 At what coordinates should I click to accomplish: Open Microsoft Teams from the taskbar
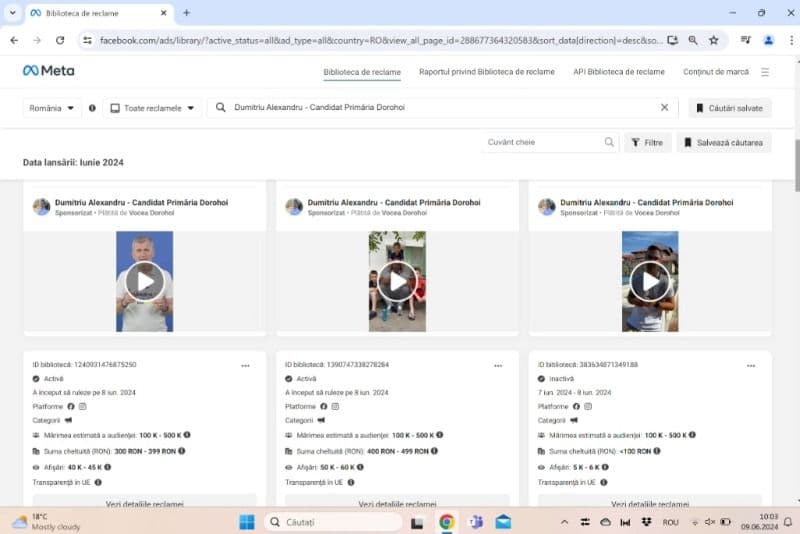point(476,522)
